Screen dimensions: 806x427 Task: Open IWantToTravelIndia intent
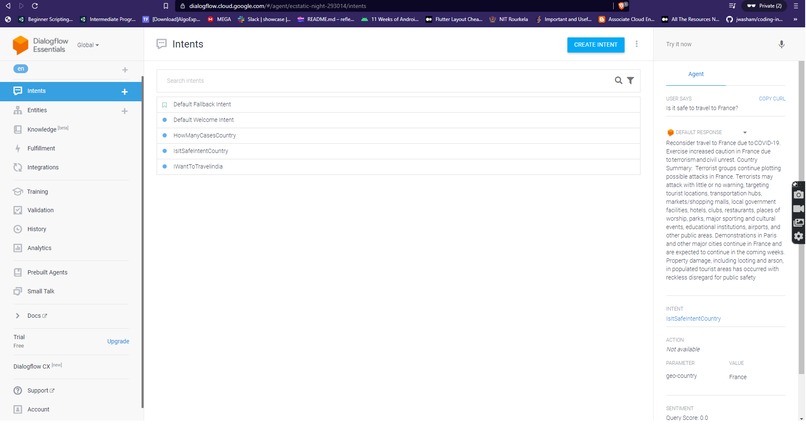point(398,166)
